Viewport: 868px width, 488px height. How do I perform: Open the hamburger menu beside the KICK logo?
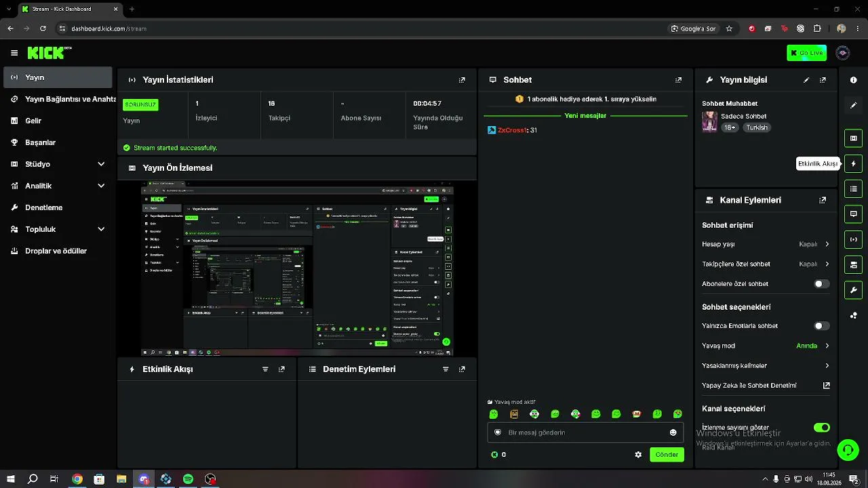point(14,53)
